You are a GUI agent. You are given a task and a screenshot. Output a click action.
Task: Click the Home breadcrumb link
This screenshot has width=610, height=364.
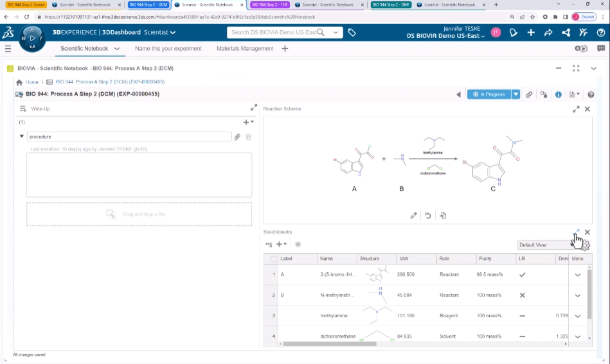(32, 82)
